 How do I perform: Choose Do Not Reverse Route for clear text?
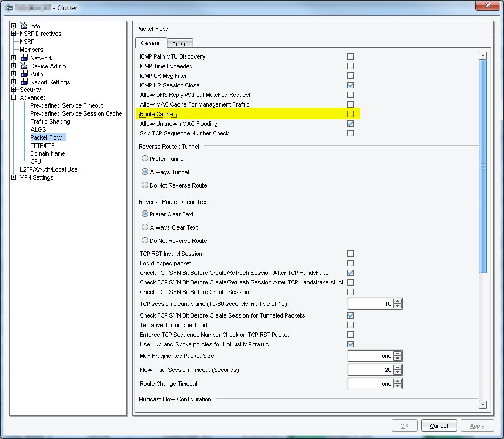[144, 240]
